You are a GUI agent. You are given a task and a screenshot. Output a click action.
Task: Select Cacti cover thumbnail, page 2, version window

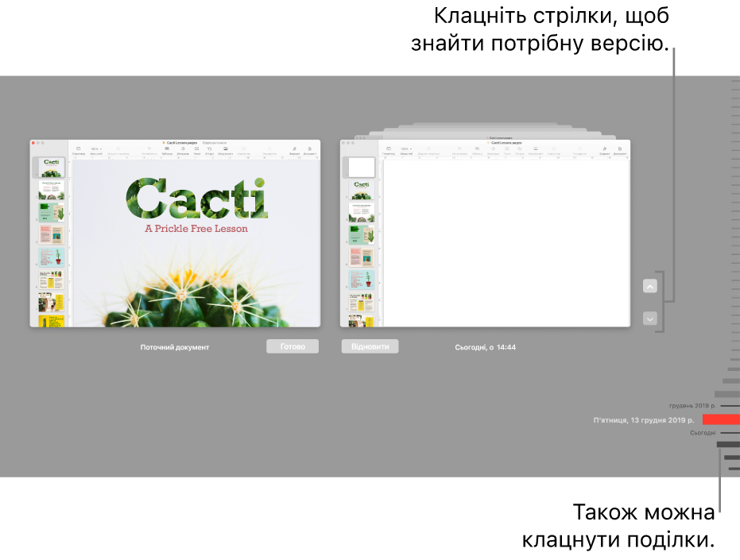coord(362,190)
